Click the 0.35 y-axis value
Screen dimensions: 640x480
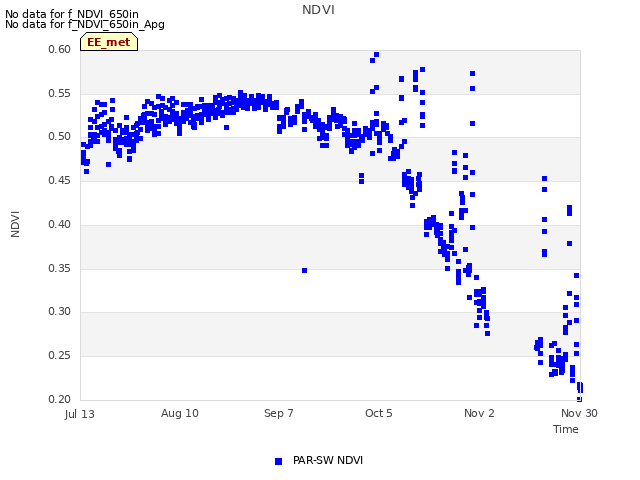60,269
